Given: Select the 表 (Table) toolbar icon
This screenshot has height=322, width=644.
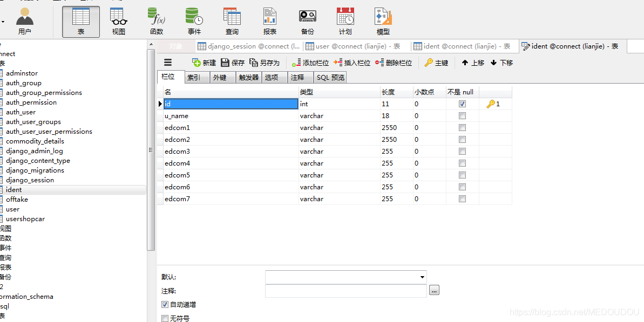Looking at the screenshot, I should coord(81,20).
